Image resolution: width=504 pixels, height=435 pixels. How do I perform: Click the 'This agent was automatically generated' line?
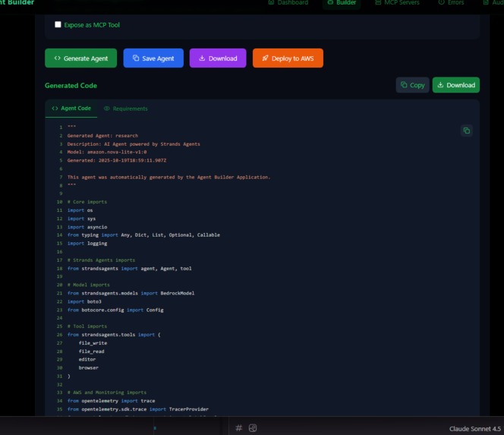(169, 177)
